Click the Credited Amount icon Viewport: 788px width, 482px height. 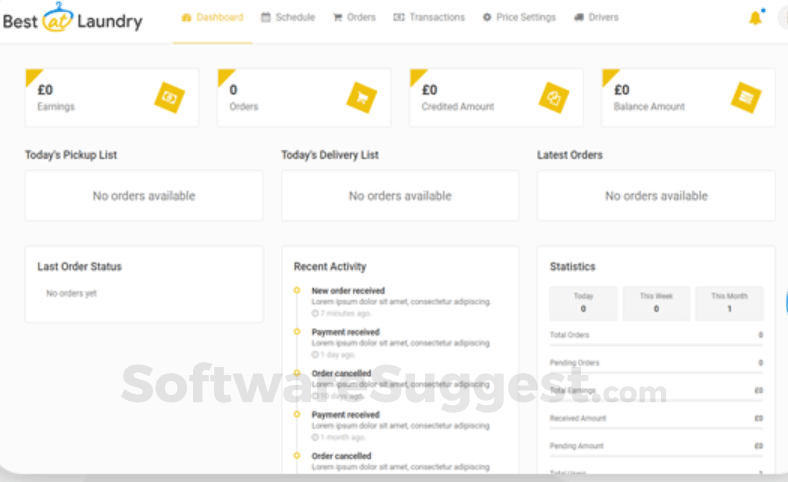click(553, 97)
